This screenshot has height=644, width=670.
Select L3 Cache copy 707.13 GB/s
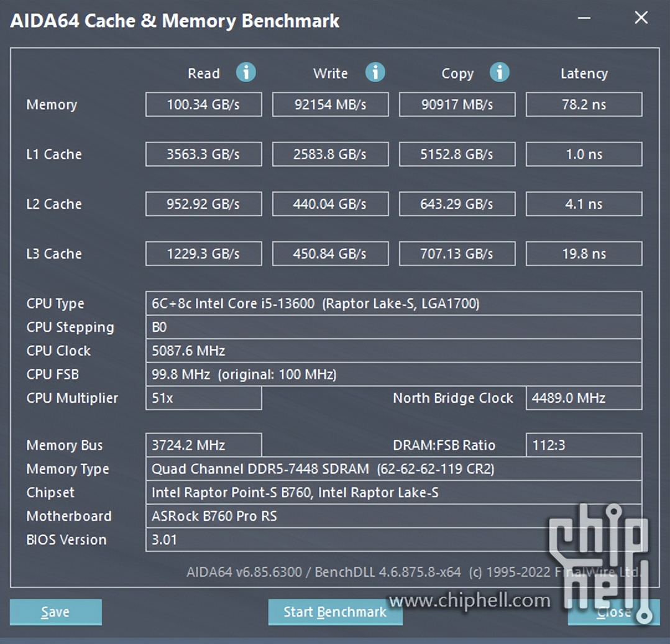tap(457, 254)
